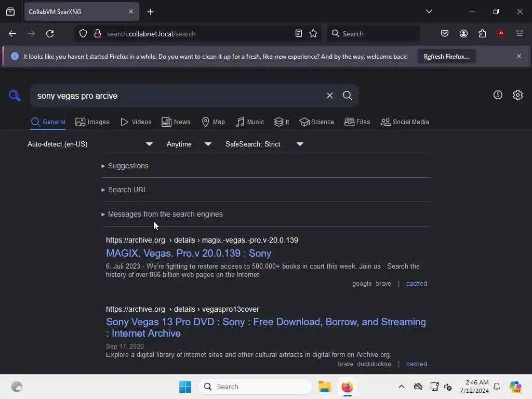
Task: Click Firefox taskbar icon
Action: [347, 387]
